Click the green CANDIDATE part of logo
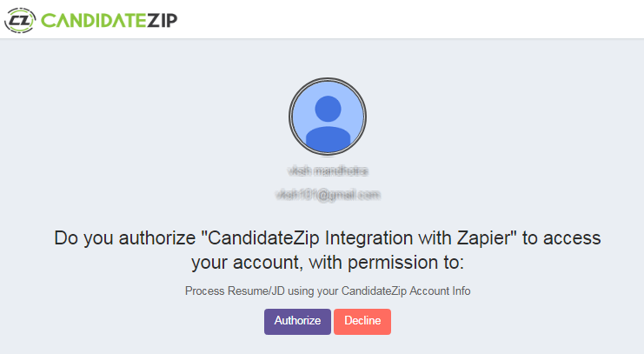The image size is (644, 354). pyautogui.click(x=93, y=20)
